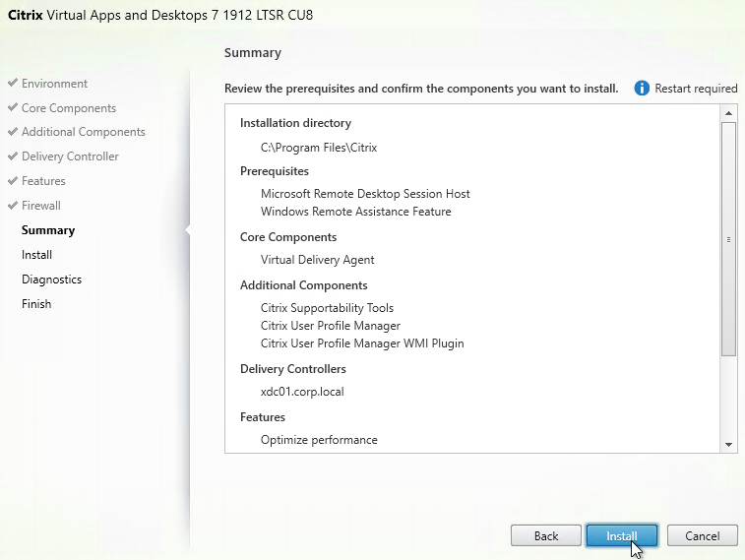Image resolution: width=745 pixels, height=560 pixels.
Task: Click Microsoft Remote Desktop Session Host entry
Action: click(x=365, y=194)
